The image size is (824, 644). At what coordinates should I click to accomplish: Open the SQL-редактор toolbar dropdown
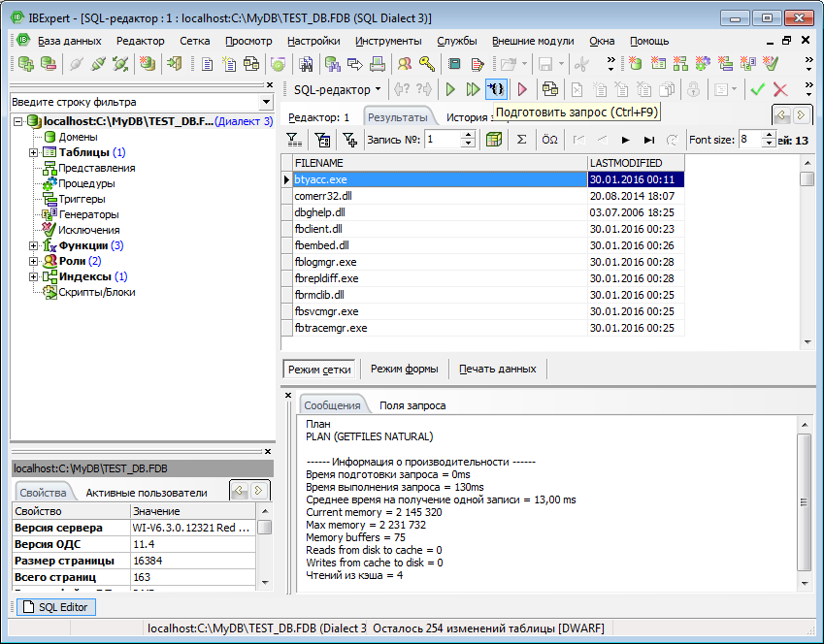click(x=379, y=89)
